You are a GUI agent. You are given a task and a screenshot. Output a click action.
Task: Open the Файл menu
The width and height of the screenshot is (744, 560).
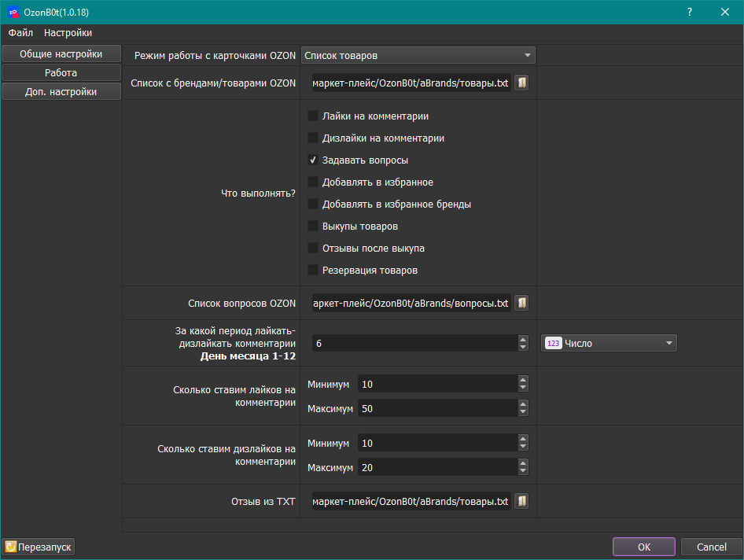coord(20,33)
